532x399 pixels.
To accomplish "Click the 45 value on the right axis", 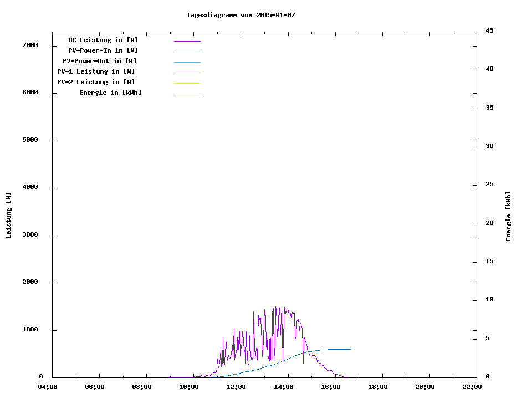I will click(x=490, y=30).
